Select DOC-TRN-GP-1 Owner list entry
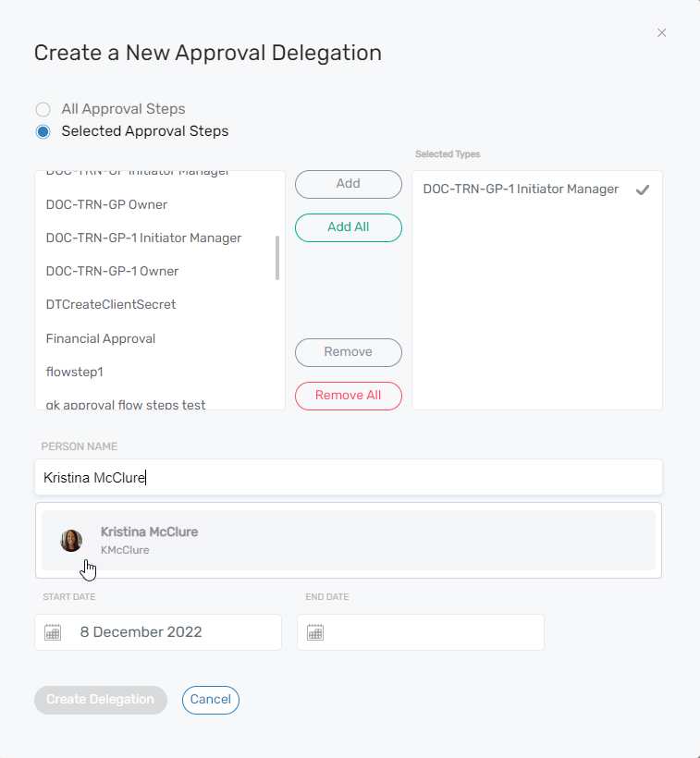This screenshot has height=758, width=700. pyautogui.click(x=112, y=271)
